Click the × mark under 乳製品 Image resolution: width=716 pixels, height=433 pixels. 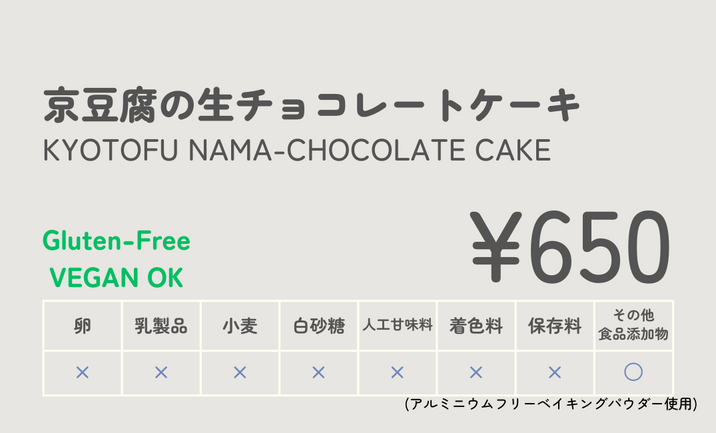(161, 373)
